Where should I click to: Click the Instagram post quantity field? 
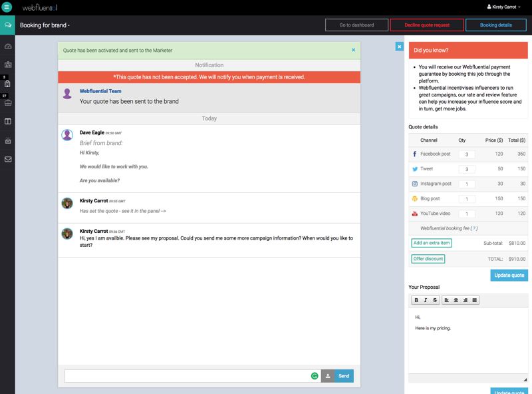pos(467,184)
